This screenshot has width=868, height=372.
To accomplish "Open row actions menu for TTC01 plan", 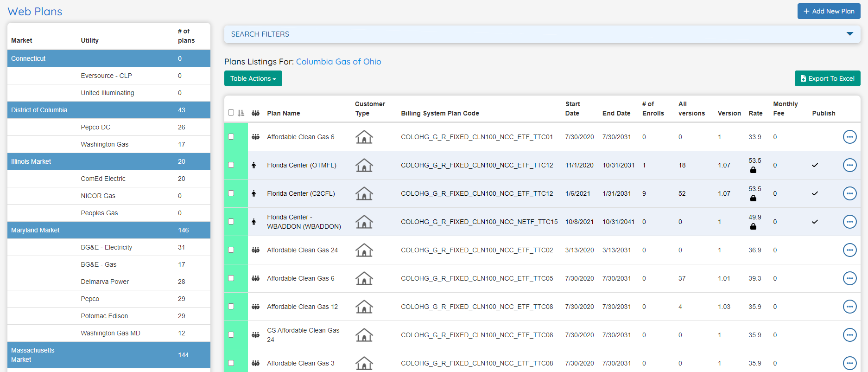I will (x=849, y=137).
